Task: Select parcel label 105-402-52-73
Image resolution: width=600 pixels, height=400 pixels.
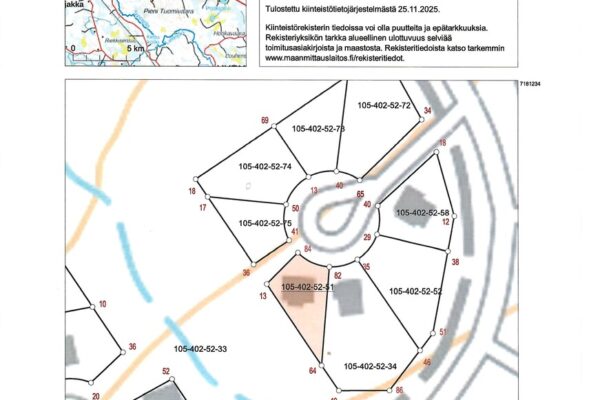Action: pyautogui.click(x=318, y=129)
